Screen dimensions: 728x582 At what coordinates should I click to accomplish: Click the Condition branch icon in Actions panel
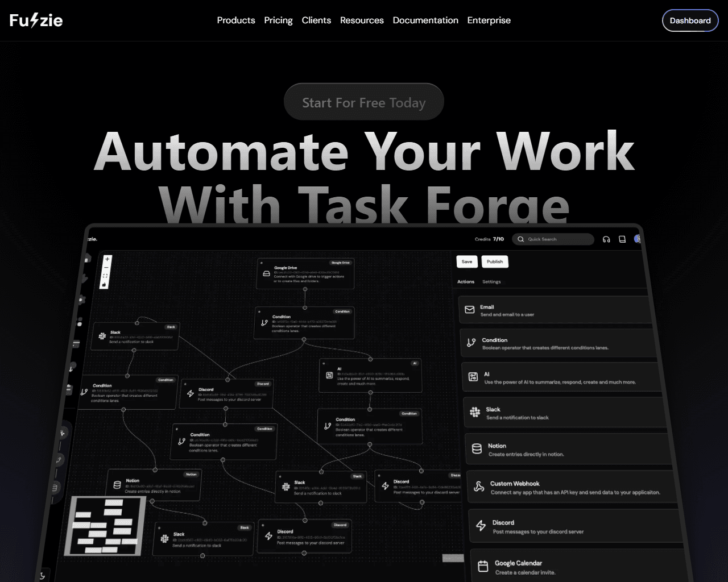(471, 343)
